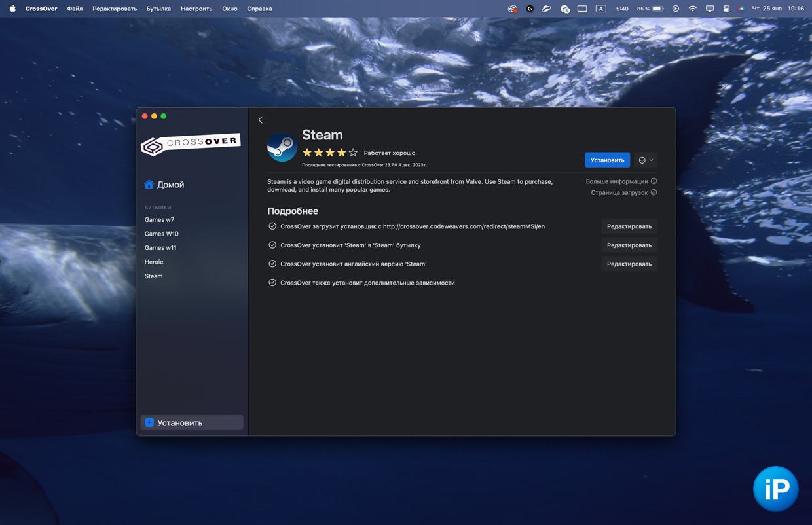Open the Редактировать menu in menu bar
This screenshot has width=812, height=525.
click(115, 9)
